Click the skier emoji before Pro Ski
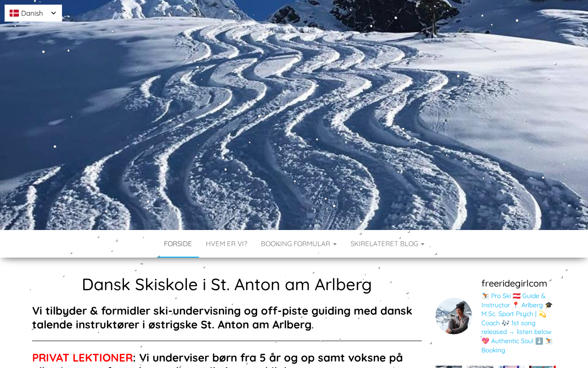Screen dimensions: 588x368 485,296
